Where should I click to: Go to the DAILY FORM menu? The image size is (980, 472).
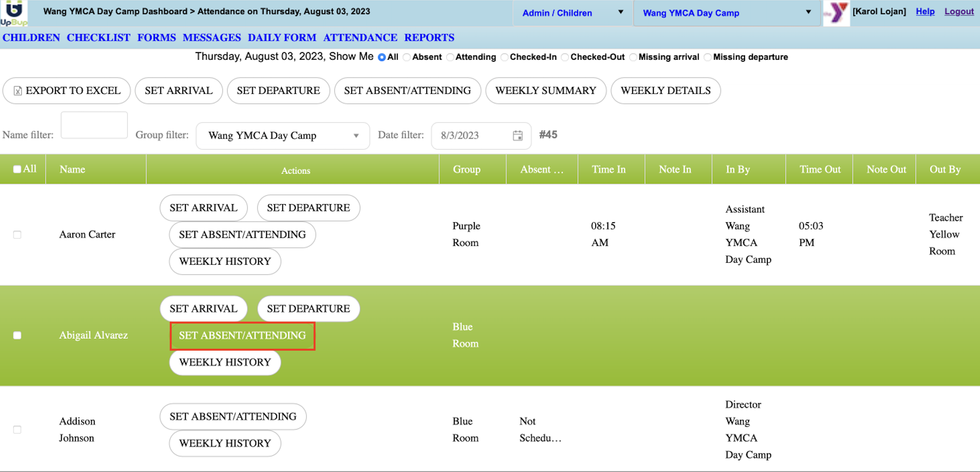282,38
